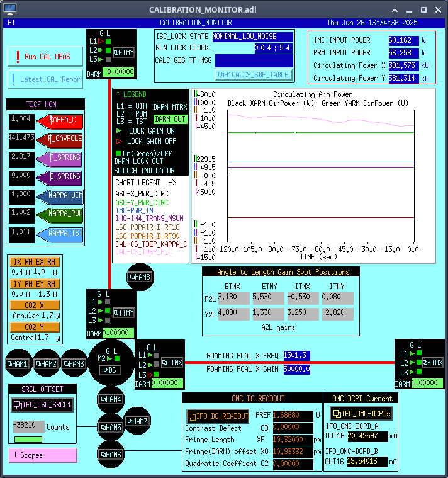Toggle BS M2 lock switch indicator

117,358
